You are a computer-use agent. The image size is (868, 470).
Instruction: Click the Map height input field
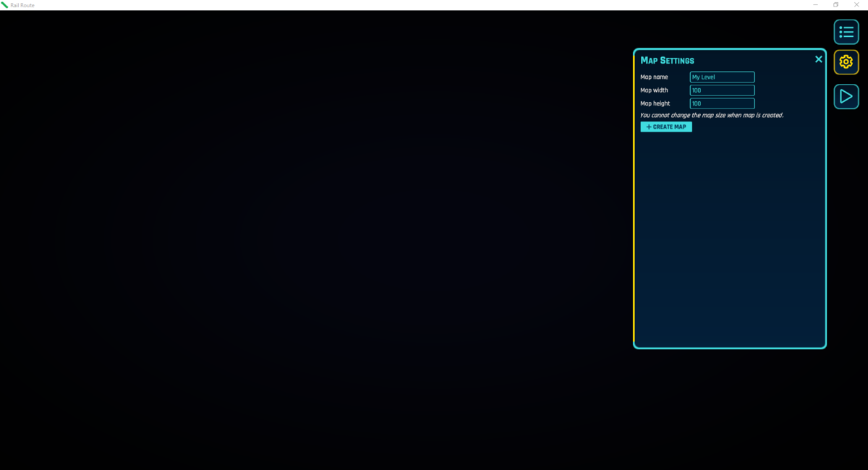click(x=722, y=103)
